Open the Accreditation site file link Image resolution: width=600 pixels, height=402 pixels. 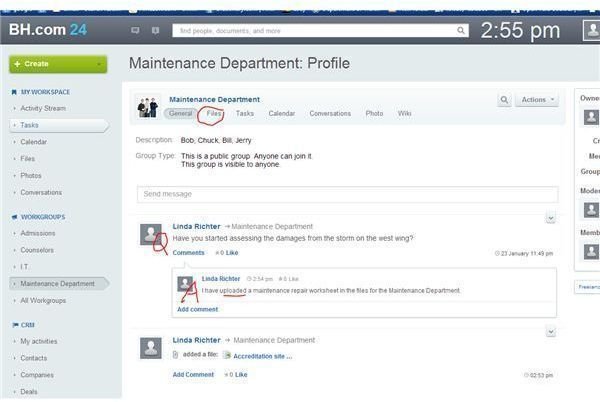point(262,356)
